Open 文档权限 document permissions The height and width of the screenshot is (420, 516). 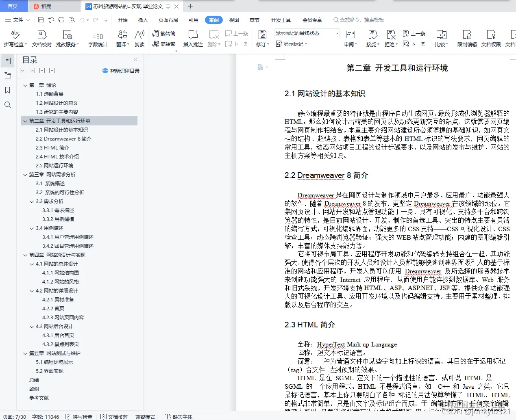click(492, 39)
